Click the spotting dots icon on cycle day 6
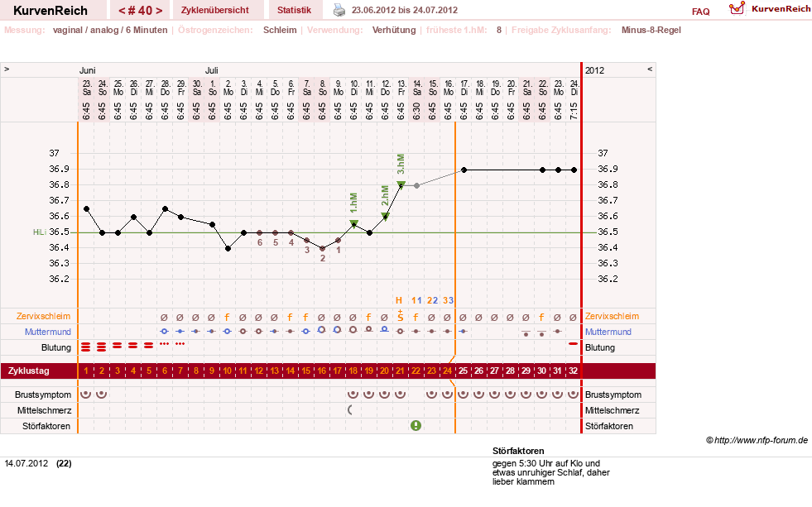This screenshot has height=507, width=812. [x=165, y=343]
